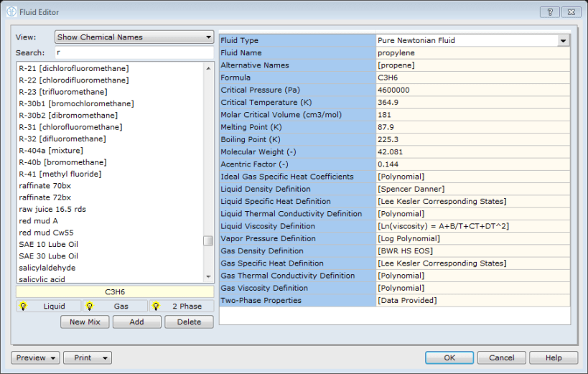Click the Boiling Point value 225.3
Viewport: 588px width, 374px height.
coord(473,139)
